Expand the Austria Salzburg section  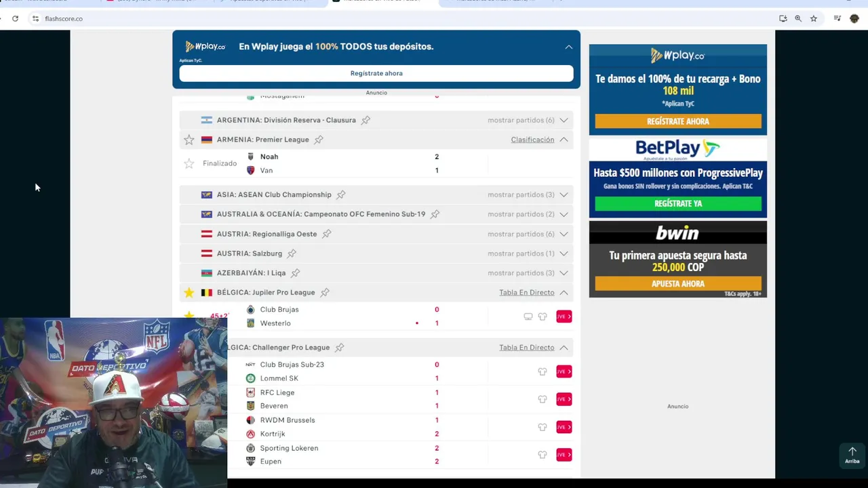pos(564,253)
